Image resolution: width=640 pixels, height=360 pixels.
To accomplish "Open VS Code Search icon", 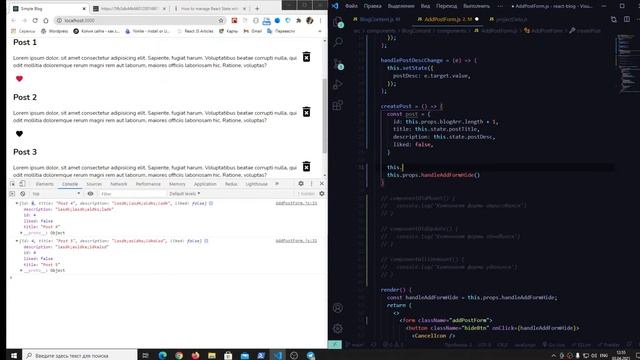I will 338,42.
